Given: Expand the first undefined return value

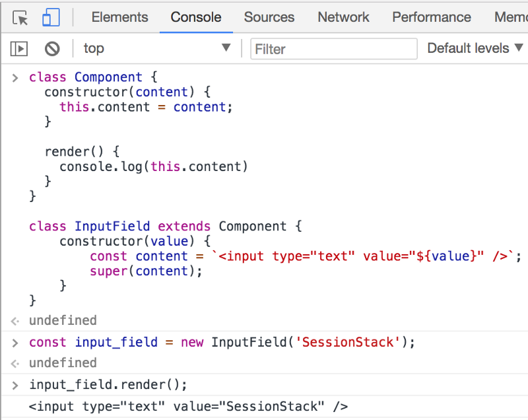Looking at the screenshot, I should pos(15,320).
